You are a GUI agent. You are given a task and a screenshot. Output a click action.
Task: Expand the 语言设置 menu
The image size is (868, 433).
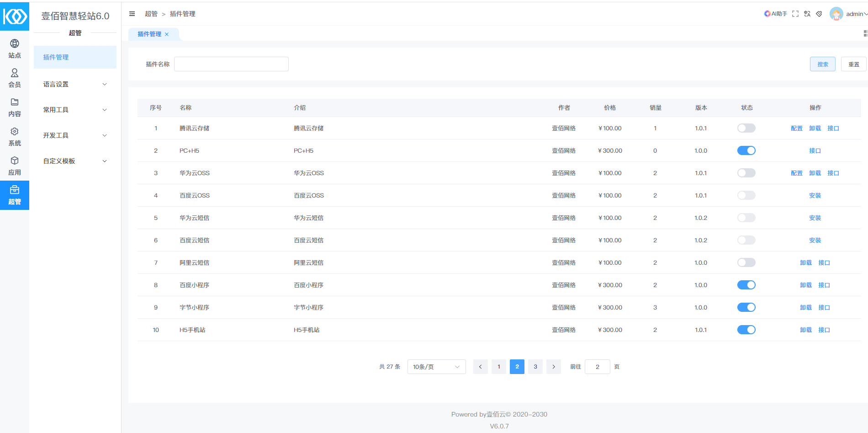[75, 84]
